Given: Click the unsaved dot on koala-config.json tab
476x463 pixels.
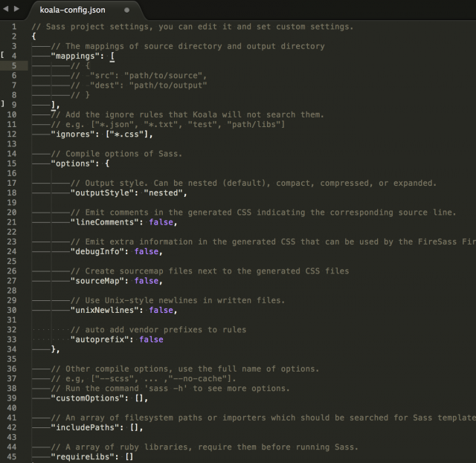Looking at the screenshot, I should point(127,10).
